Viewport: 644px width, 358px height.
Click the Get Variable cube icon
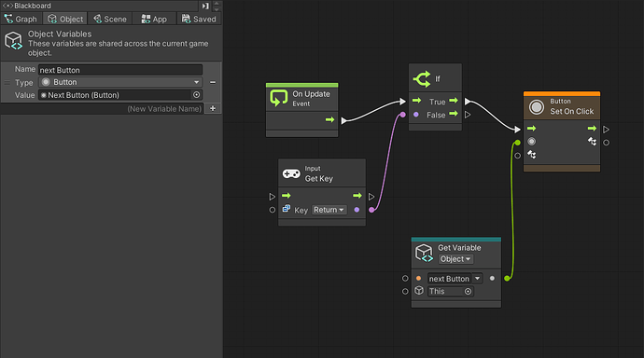pyautogui.click(x=424, y=253)
